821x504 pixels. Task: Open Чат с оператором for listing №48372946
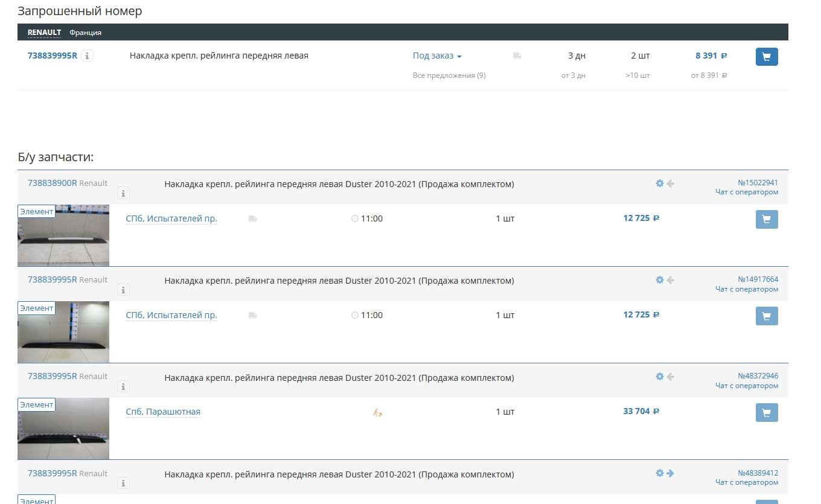click(x=747, y=386)
